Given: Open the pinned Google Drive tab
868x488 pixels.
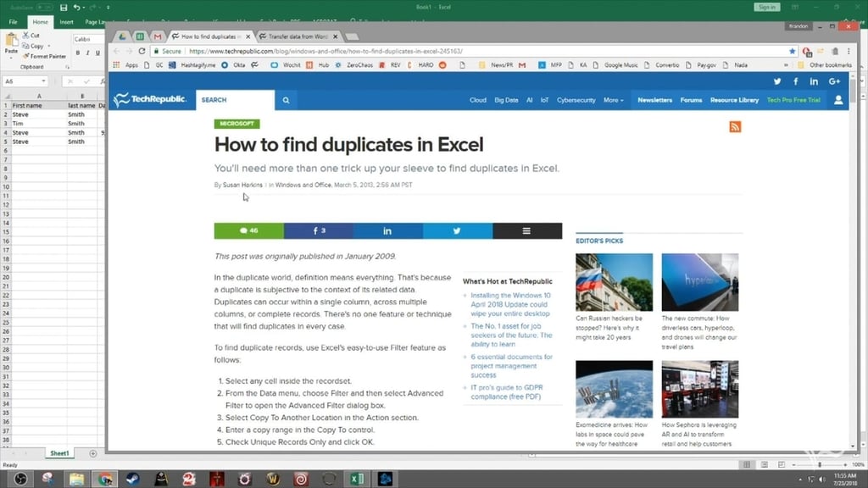Looking at the screenshot, I should (122, 36).
